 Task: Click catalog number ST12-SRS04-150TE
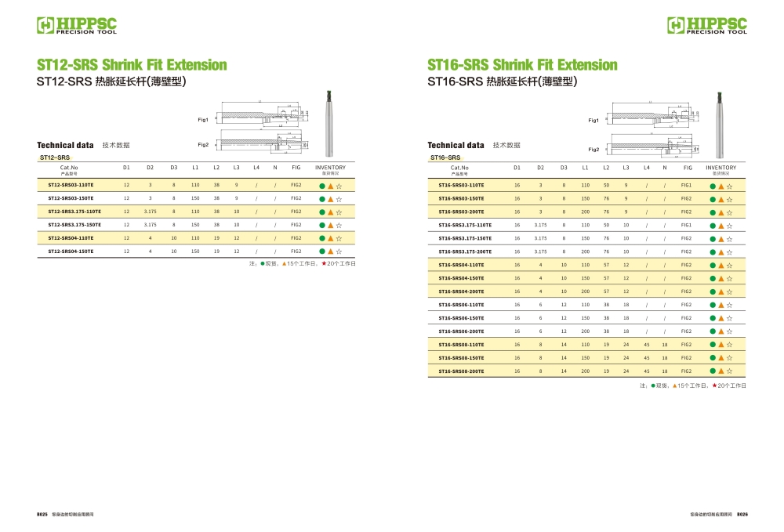coord(71,252)
